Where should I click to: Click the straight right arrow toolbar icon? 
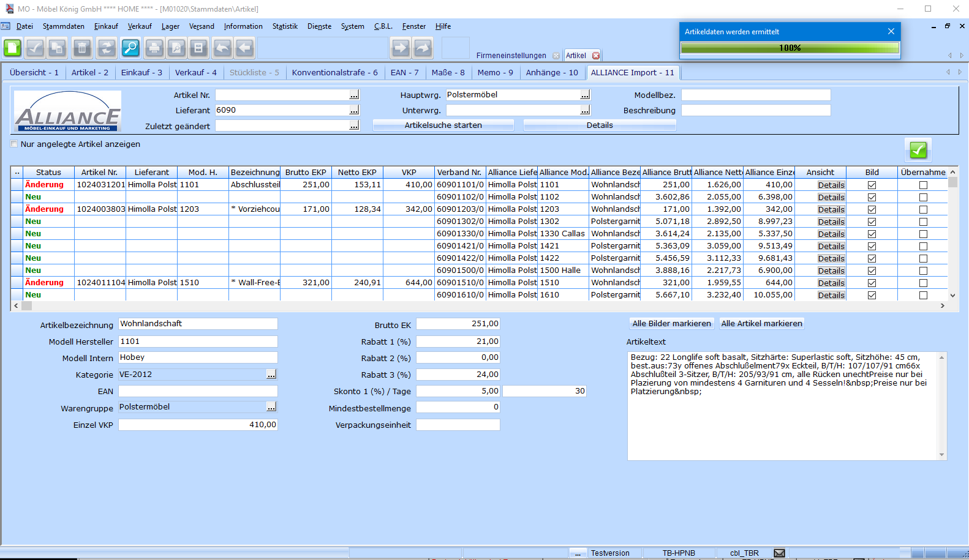(401, 48)
